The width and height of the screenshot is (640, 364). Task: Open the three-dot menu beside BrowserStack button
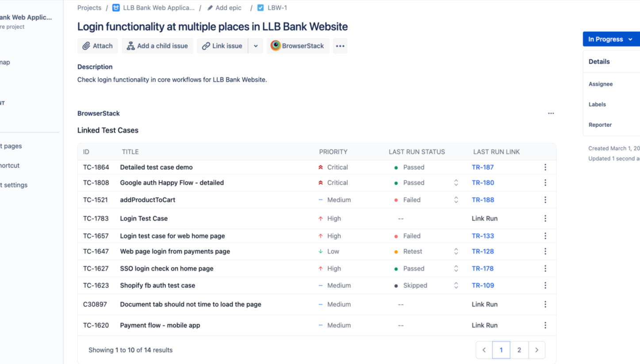(340, 46)
